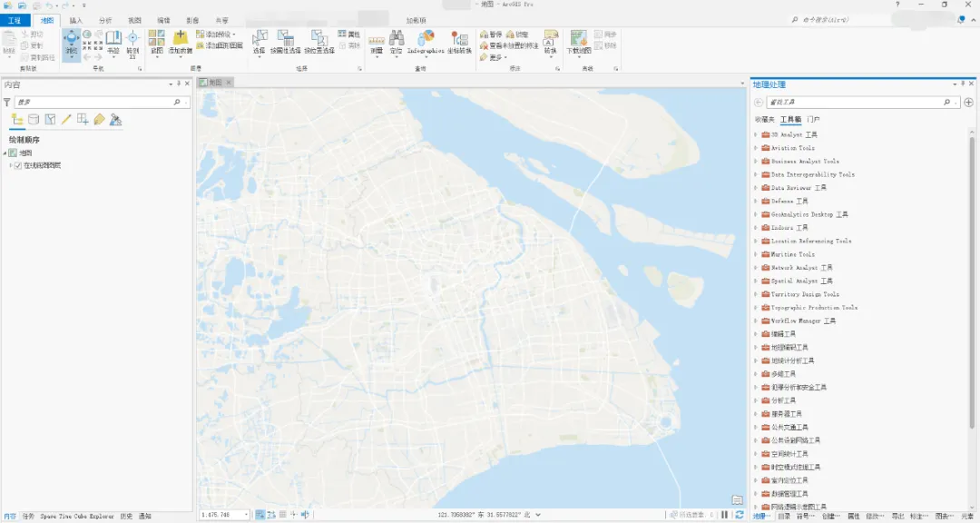Switch Contents to List By Selection
980x523 pixels.
(x=50, y=120)
